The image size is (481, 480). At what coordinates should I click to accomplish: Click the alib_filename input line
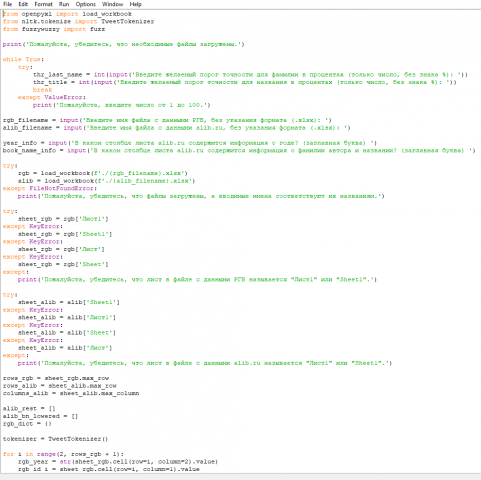coord(176,128)
